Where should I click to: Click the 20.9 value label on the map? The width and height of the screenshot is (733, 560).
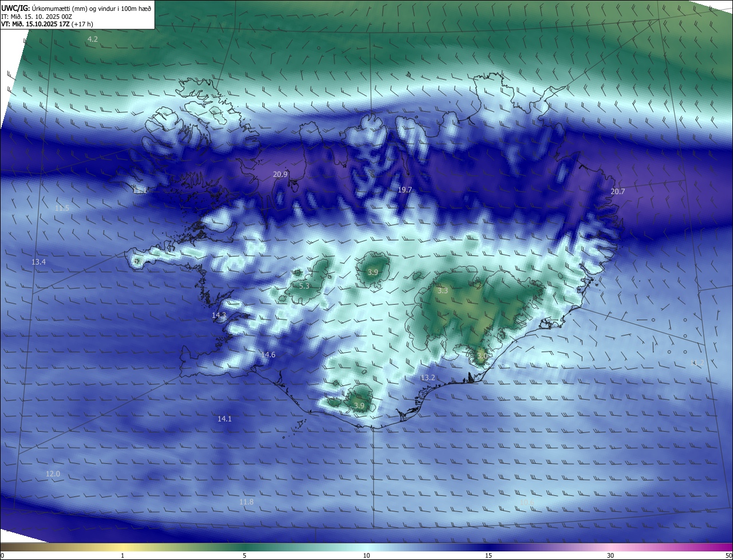tap(280, 174)
